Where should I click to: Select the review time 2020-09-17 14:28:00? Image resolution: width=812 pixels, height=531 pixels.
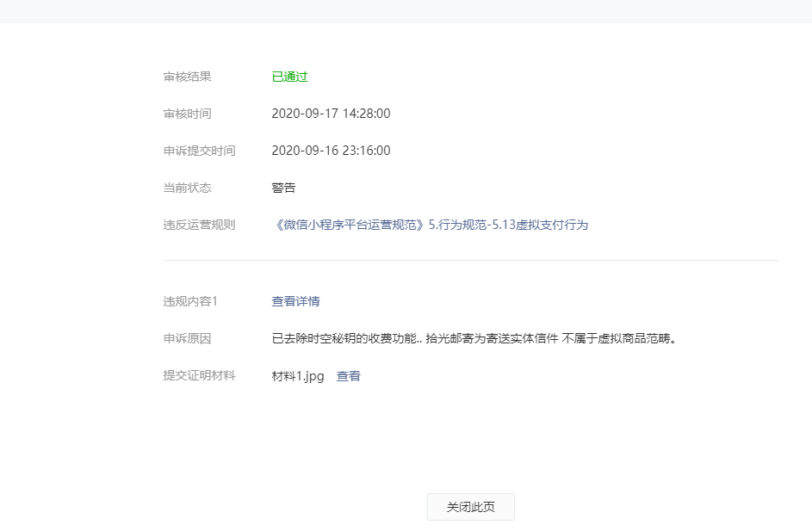click(331, 114)
